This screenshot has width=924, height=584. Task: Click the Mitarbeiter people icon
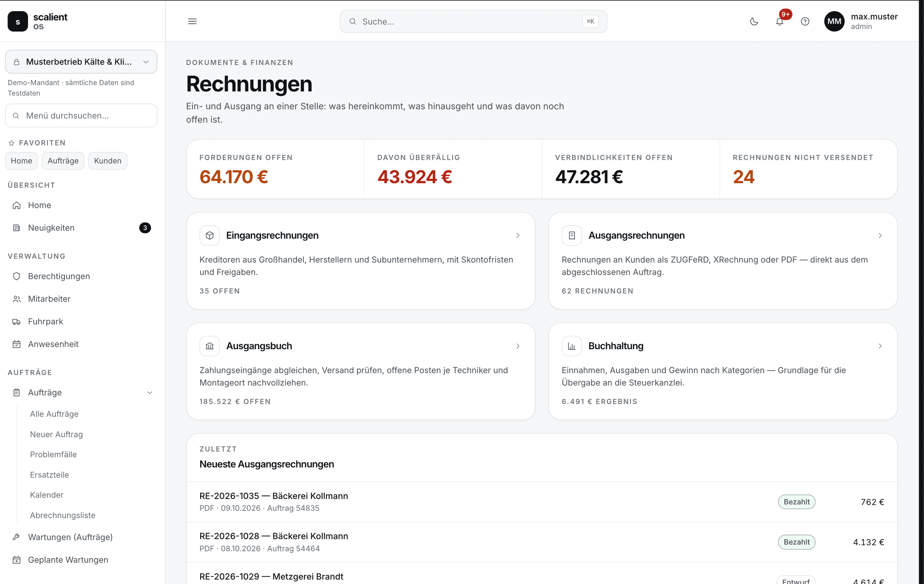tap(17, 299)
